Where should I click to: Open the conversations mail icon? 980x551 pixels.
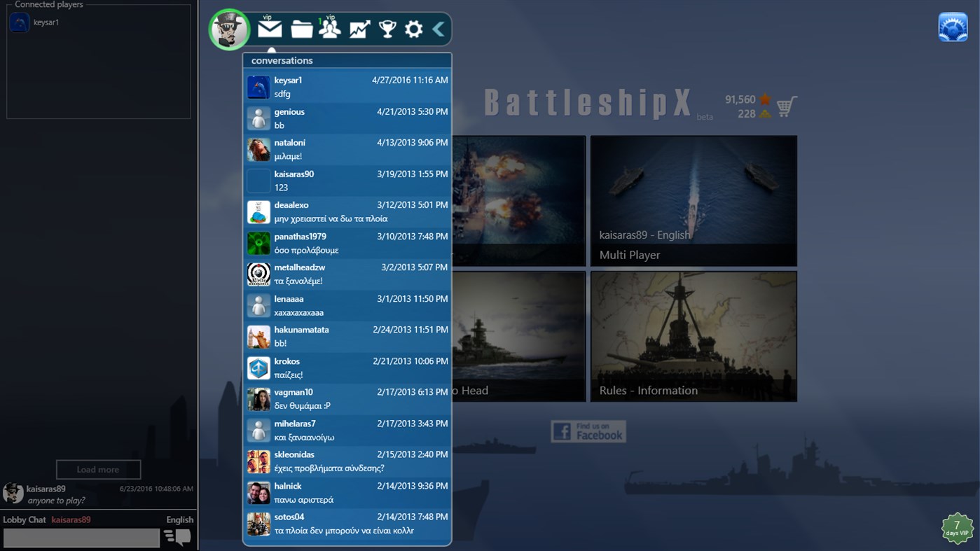(270, 29)
